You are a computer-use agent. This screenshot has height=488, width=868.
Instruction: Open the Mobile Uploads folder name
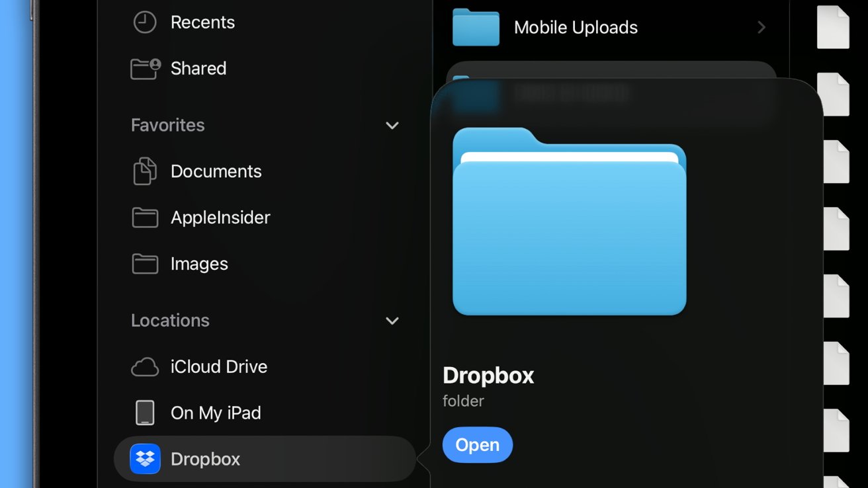(576, 28)
